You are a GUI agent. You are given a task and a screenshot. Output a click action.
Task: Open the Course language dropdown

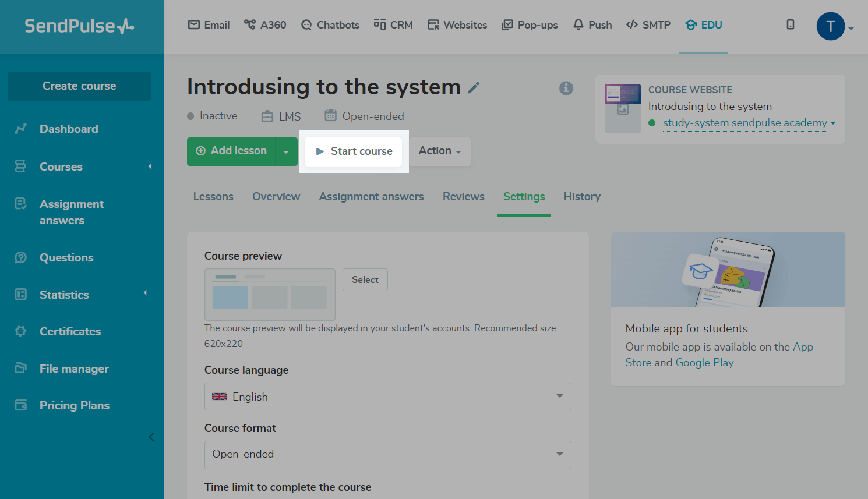point(387,397)
